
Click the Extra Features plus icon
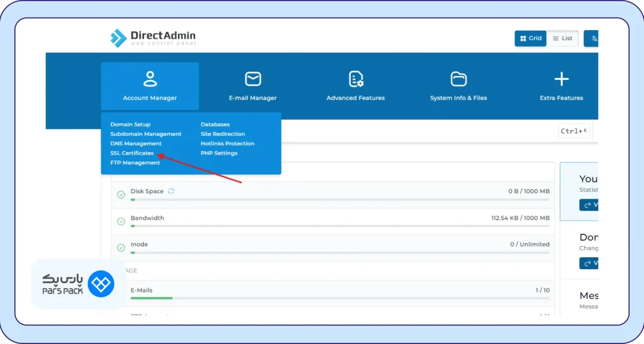(562, 79)
